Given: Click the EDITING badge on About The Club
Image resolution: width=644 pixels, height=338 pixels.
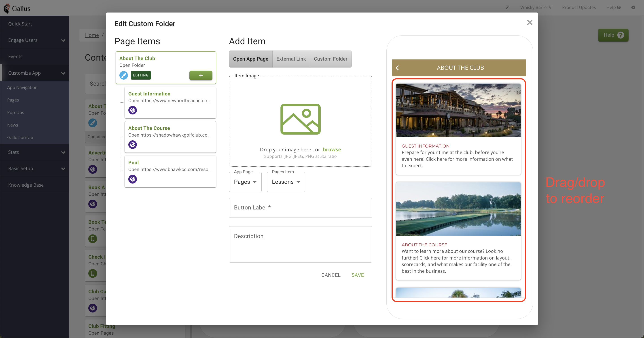Looking at the screenshot, I should [x=140, y=75].
